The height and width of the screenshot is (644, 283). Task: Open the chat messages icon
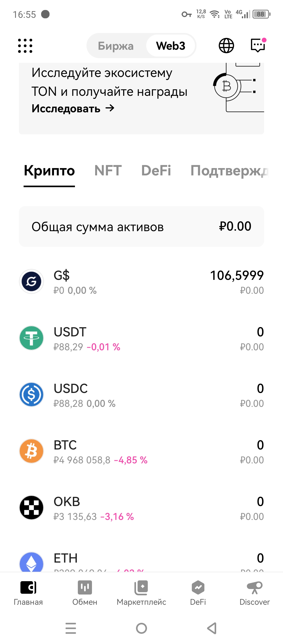click(258, 46)
